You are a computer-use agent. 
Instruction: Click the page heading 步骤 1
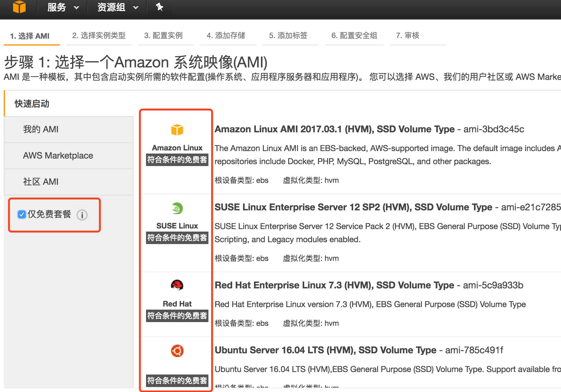(x=136, y=62)
